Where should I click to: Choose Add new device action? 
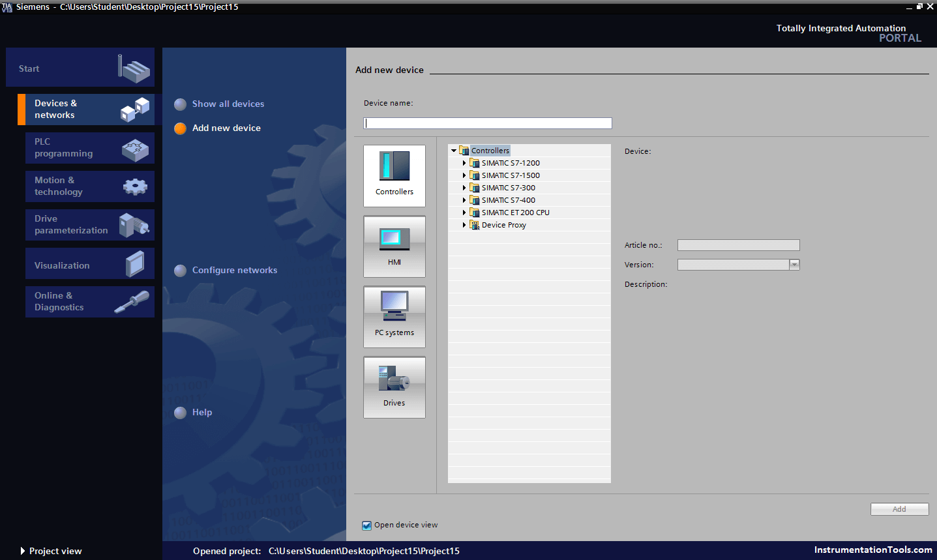[226, 128]
